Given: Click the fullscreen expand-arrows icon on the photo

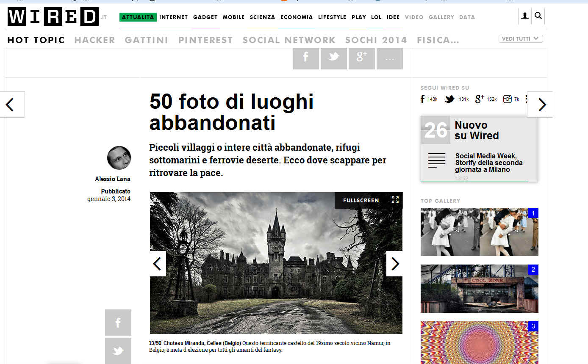Looking at the screenshot, I should pos(395,200).
